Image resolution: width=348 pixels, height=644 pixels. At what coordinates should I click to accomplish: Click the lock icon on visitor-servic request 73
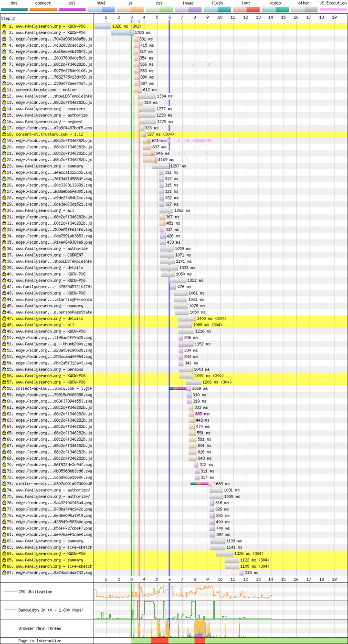click(x=4, y=484)
